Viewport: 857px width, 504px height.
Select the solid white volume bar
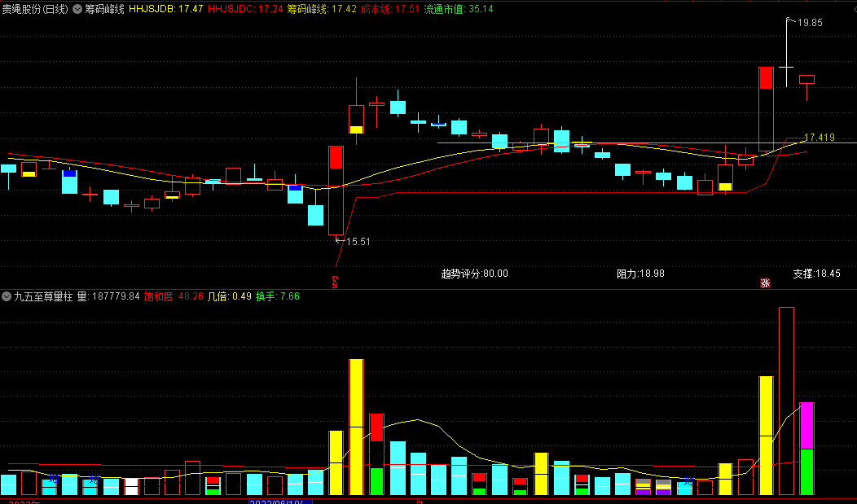click(x=132, y=487)
